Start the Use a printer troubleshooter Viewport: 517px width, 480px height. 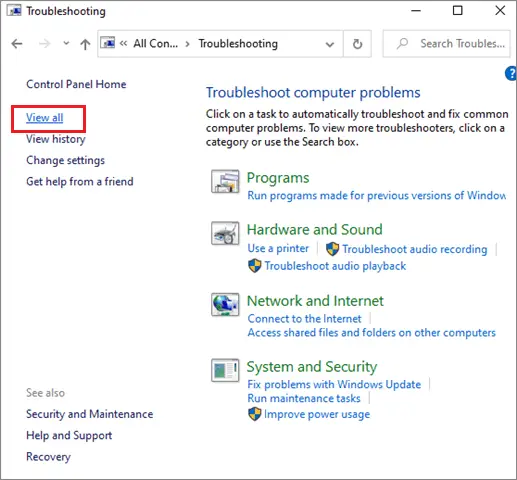pyautogui.click(x=278, y=248)
